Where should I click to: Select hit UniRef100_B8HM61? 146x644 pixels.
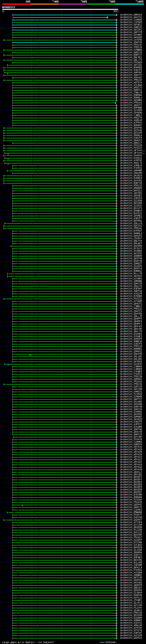[x=131, y=349]
